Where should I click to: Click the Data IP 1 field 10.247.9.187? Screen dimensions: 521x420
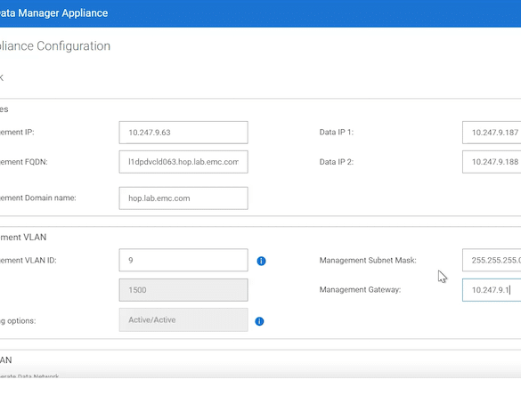pyautogui.click(x=492, y=133)
